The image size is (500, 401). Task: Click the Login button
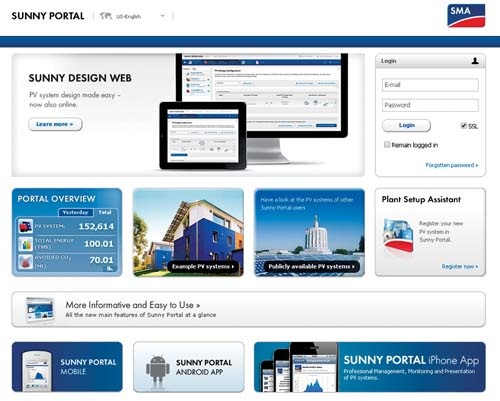click(x=406, y=125)
